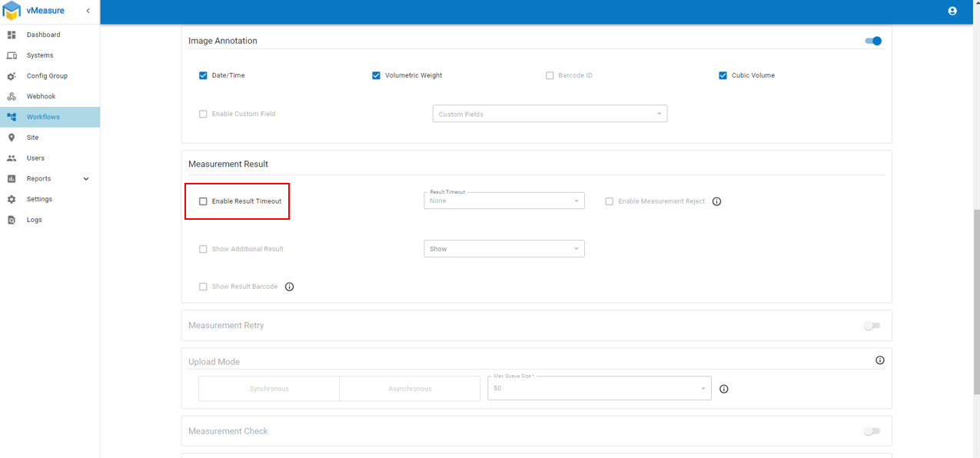This screenshot has width=980, height=458.
Task: Open Webhook from the sidebar
Action: point(41,97)
